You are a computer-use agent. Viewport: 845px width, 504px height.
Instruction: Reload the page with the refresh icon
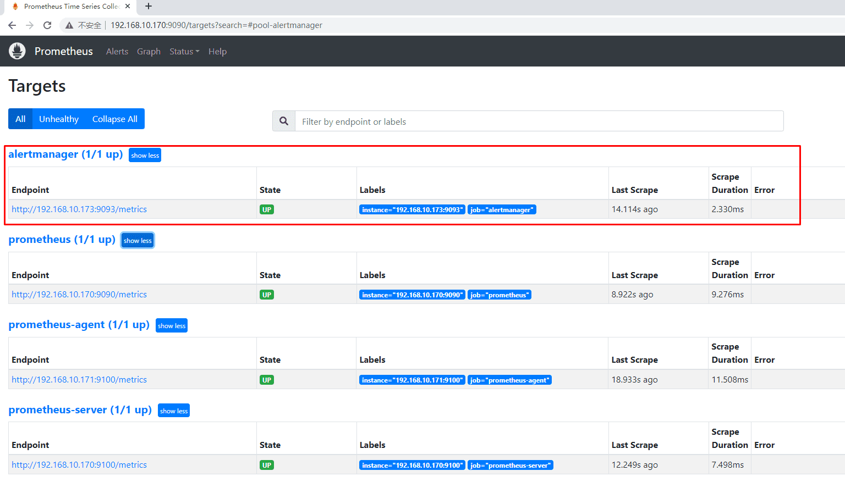pos(47,25)
